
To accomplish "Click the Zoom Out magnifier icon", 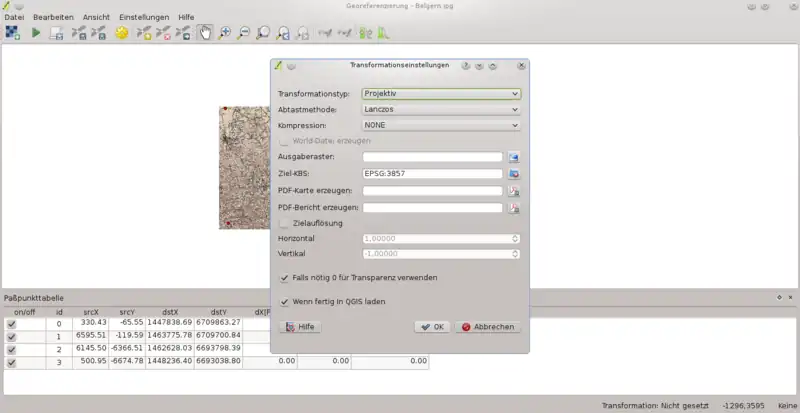I will click(x=244, y=33).
